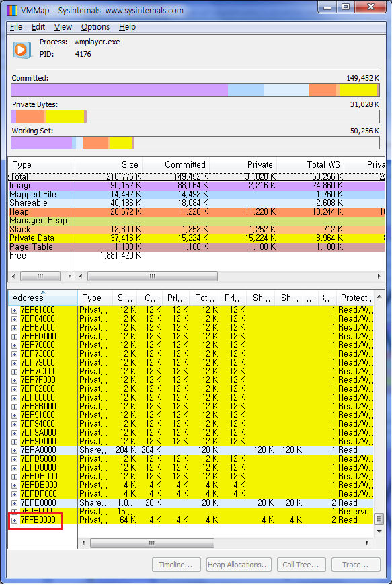Click the Total WS column header

tap(311, 164)
